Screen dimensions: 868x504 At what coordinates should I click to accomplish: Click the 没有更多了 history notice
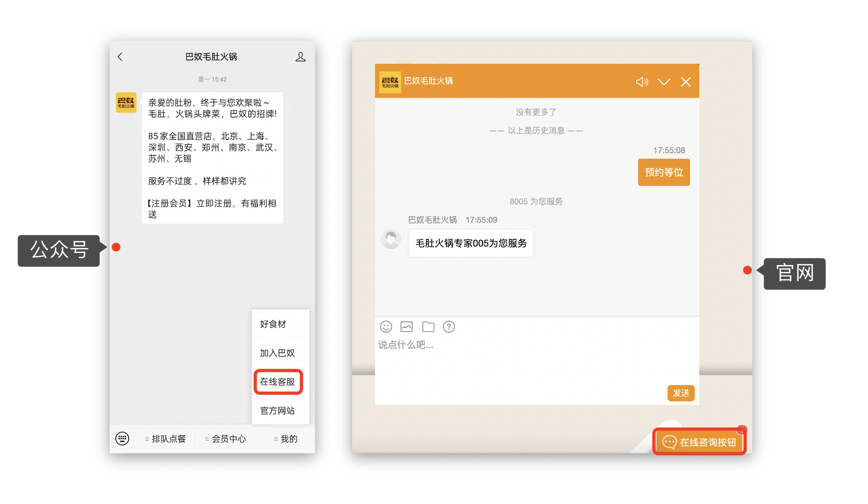point(536,112)
